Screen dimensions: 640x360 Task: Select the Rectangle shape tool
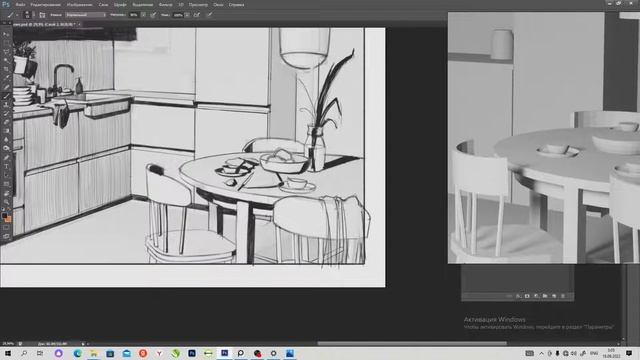6,184
